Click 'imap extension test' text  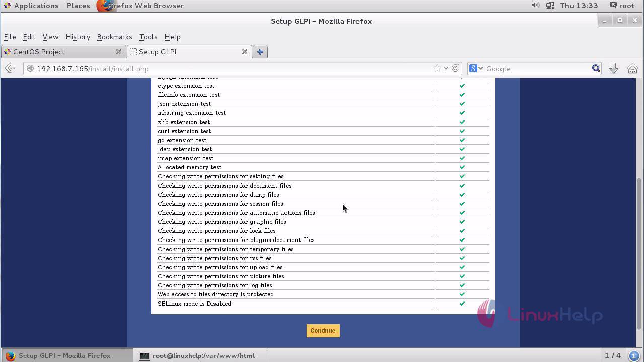[x=185, y=158]
